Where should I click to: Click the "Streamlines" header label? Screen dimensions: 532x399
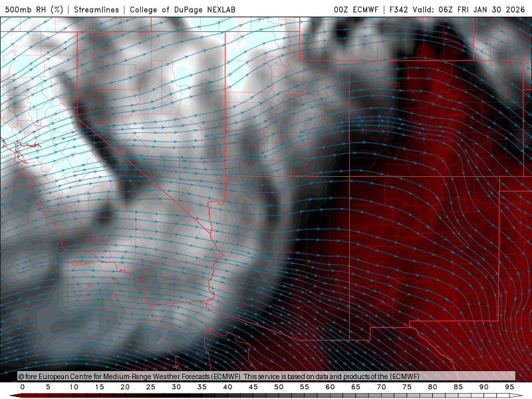(96, 9)
